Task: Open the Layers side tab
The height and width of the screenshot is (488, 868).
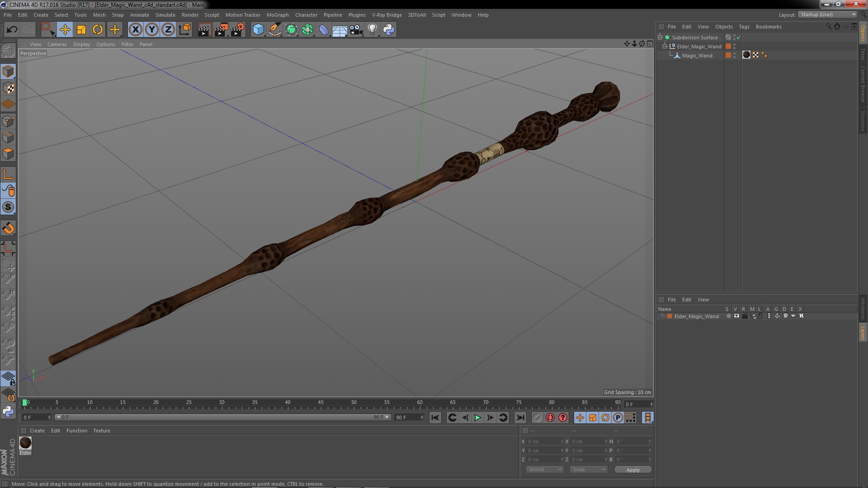Action: coord(863,333)
